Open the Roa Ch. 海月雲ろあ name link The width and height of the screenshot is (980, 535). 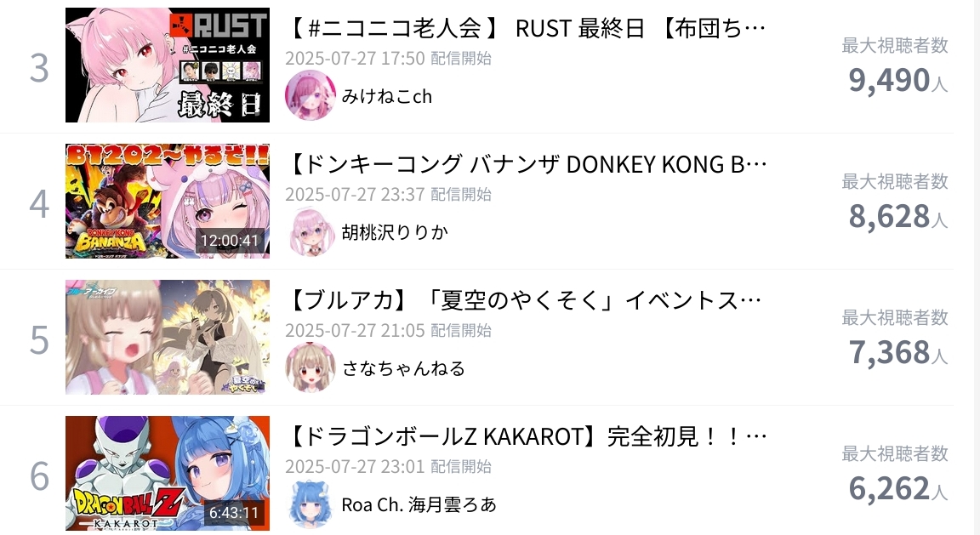[x=419, y=504]
